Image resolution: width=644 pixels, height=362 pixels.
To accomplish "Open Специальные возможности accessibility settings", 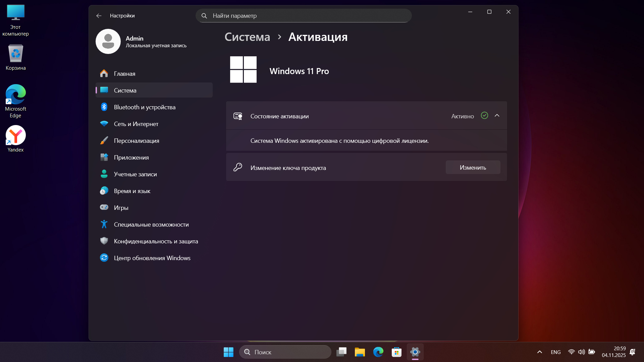I will (x=151, y=225).
